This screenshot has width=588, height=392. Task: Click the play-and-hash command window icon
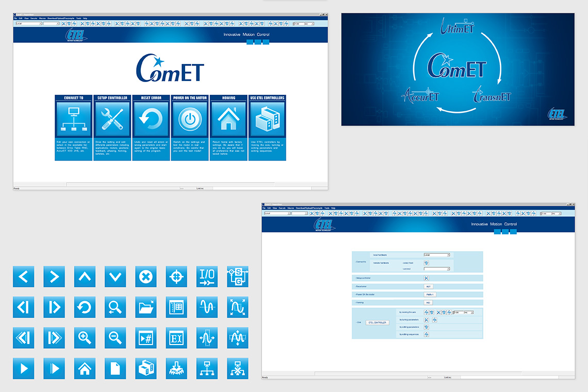tap(146, 338)
